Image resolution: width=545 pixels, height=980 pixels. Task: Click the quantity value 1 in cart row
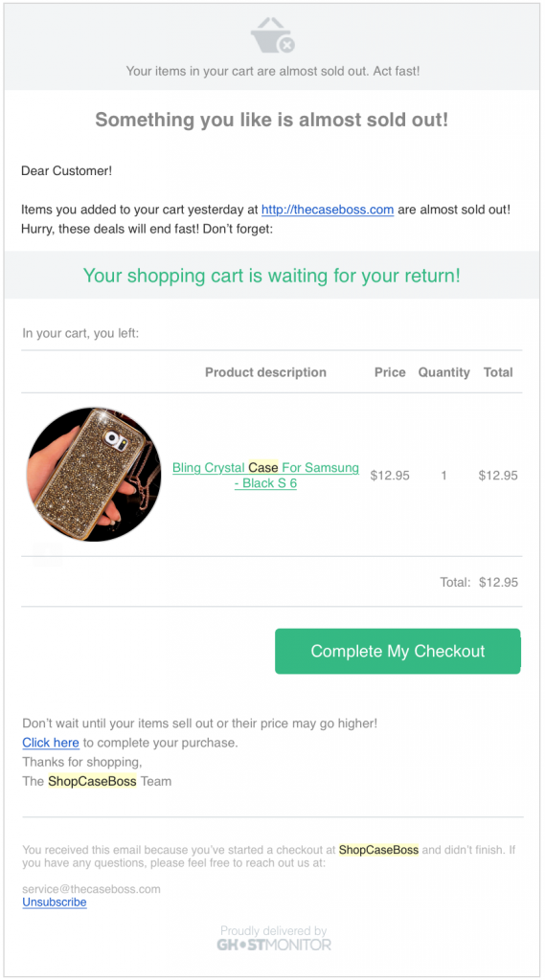point(444,476)
